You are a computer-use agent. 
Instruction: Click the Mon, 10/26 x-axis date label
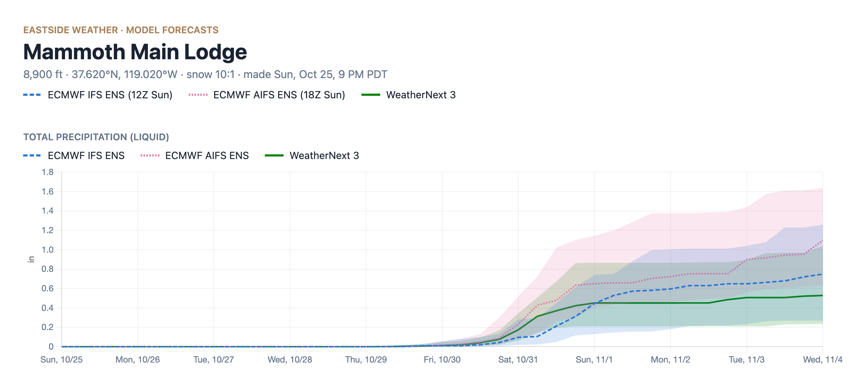click(137, 360)
